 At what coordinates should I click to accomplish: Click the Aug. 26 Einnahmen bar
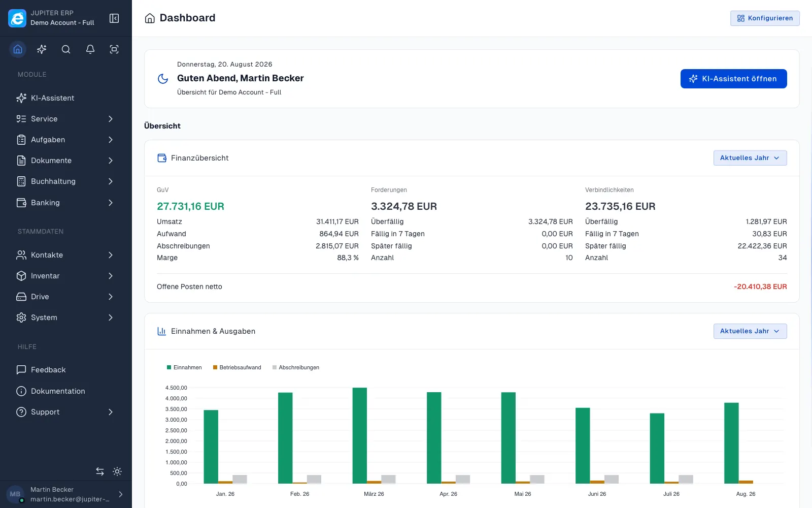coord(731,443)
